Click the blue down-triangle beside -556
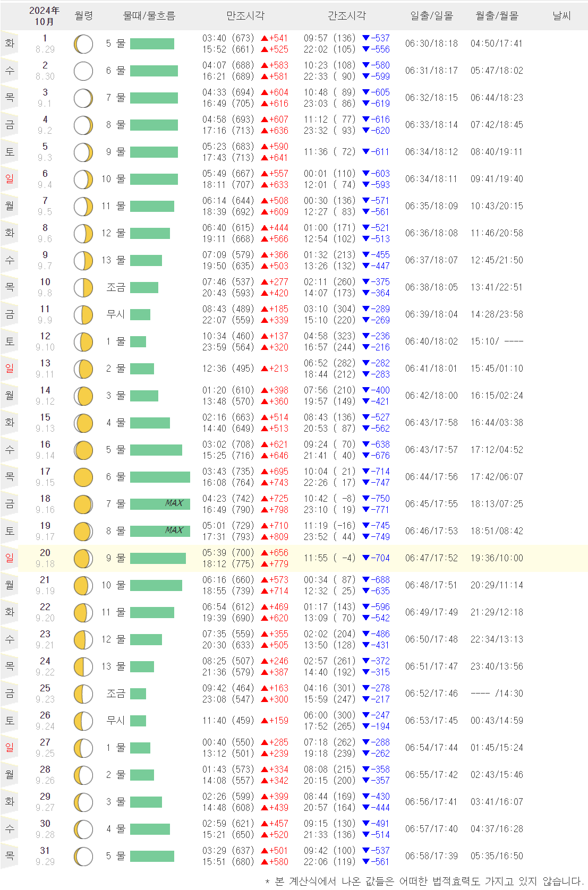The image size is (588, 890). (365, 49)
